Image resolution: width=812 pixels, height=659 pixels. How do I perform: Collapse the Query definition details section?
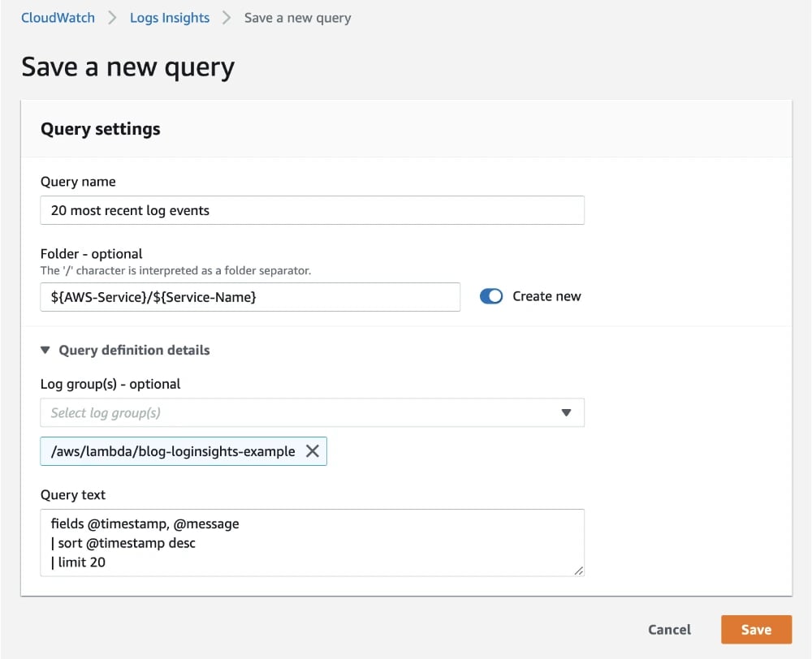click(x=125, y=350)
